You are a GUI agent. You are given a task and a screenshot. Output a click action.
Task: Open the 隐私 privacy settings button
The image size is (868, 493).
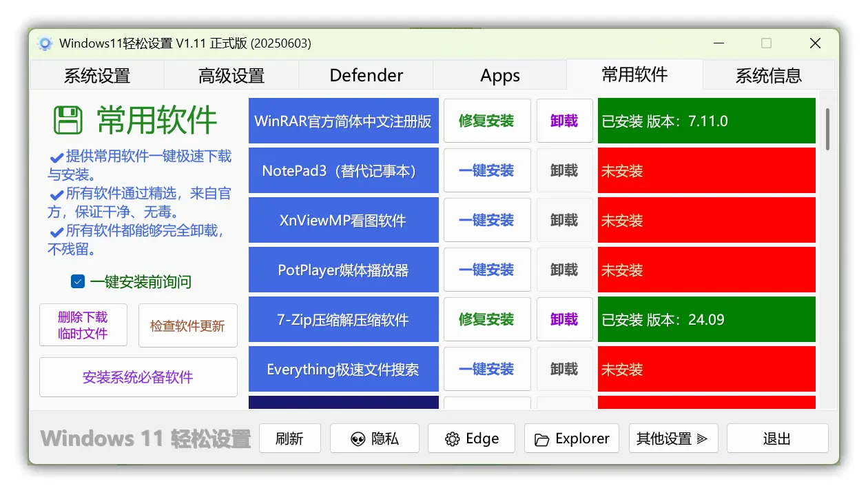point(375,439)
